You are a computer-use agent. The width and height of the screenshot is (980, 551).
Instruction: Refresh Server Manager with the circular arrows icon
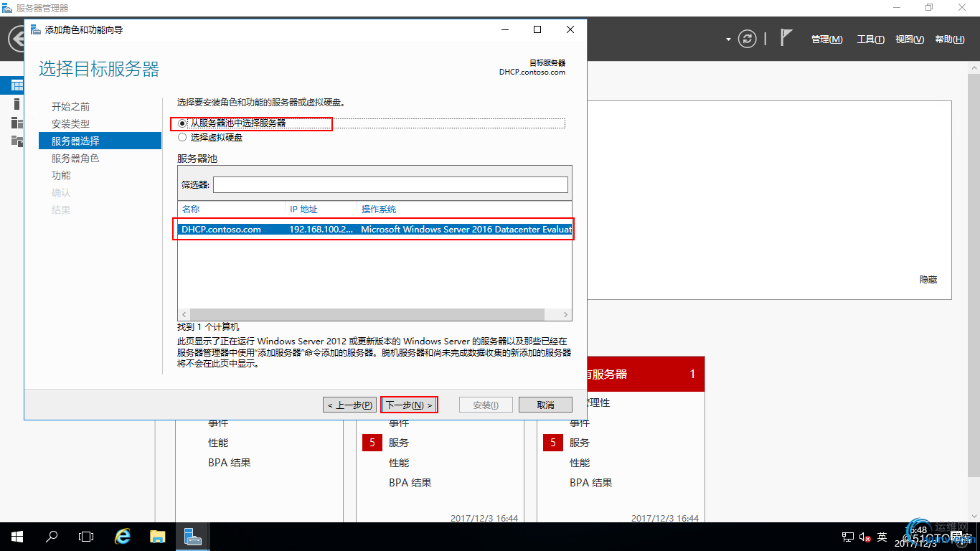coord(748,39)
